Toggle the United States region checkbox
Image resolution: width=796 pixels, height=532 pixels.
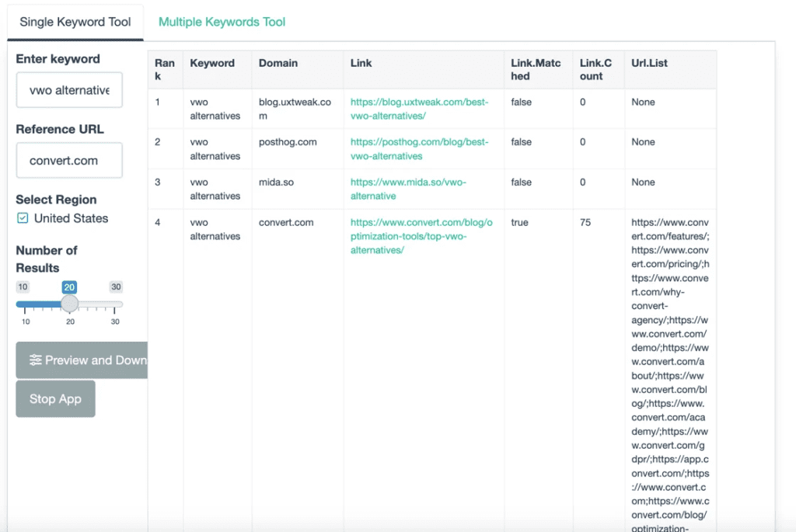(23, 218)
